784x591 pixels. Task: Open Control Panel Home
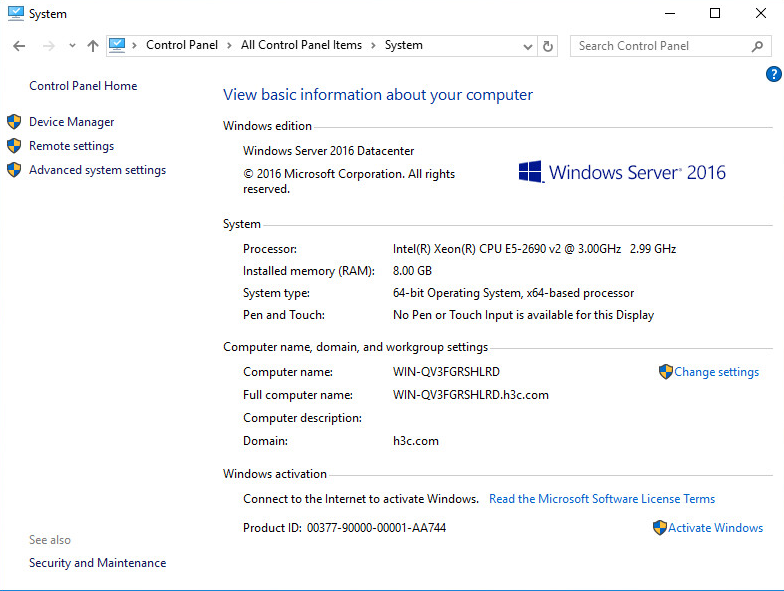(83, 86)
